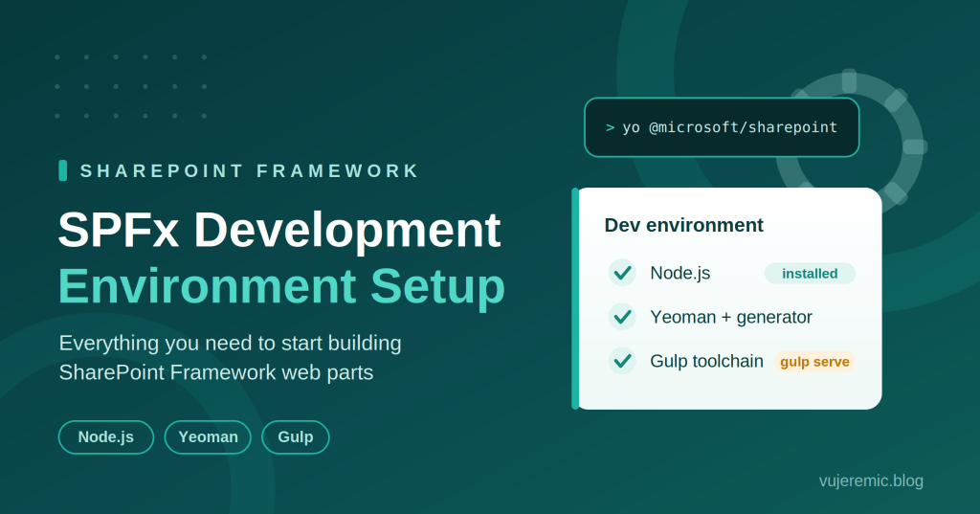Click the 'SharePoint Framework web parts' line
Viewport: 980px width, 514px height.
(x=215, y=372)
